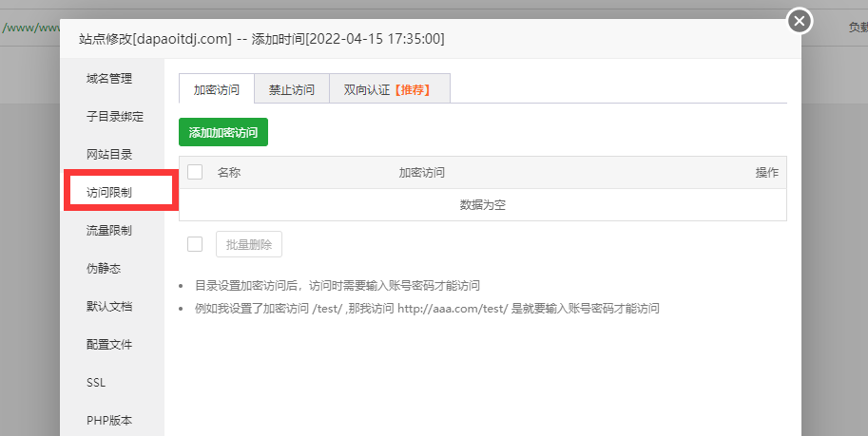Click the 数据为空 empty table message
Screen dimensions: 868x436
483,205
